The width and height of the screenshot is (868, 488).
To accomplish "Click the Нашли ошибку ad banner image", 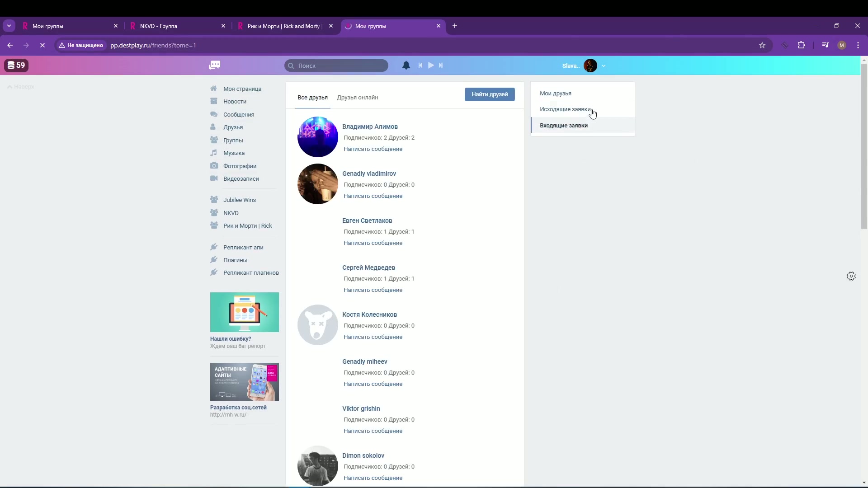I will (x=245, y=312).
